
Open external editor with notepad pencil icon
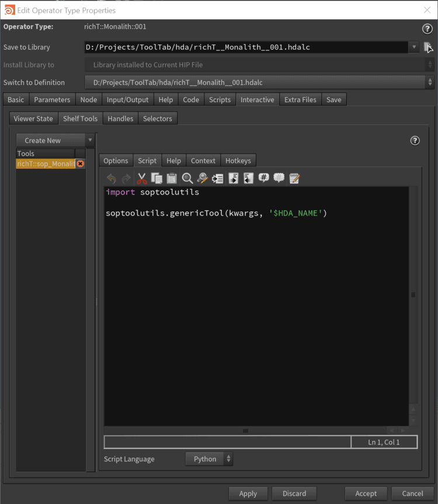294,179
